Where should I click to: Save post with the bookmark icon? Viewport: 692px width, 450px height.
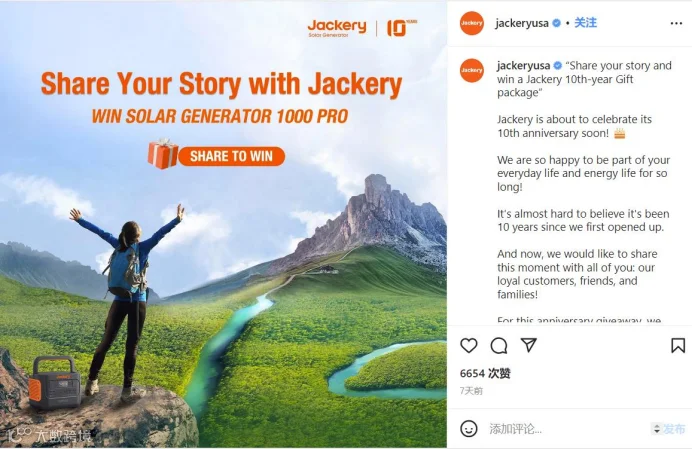(x=678, y=345)
